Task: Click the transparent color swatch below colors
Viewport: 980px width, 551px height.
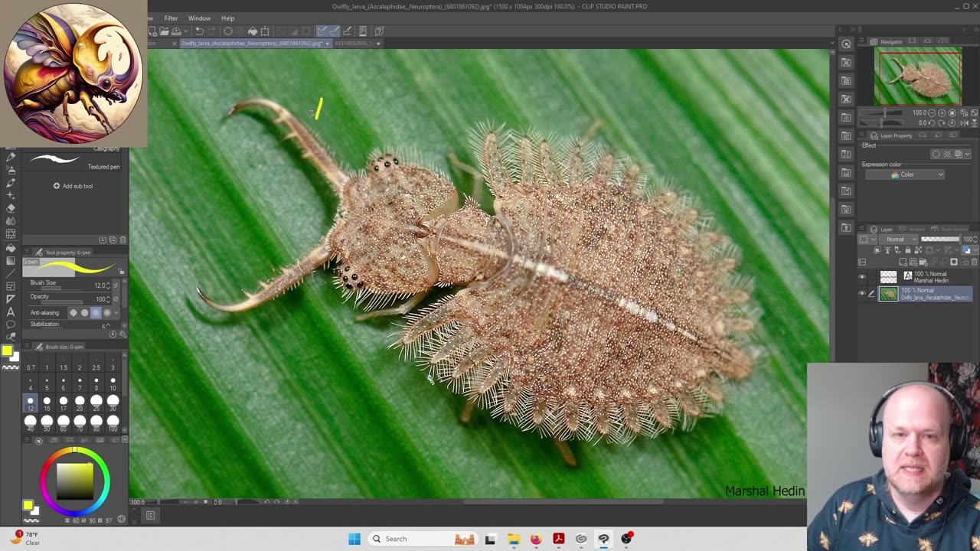Action: coord(11,367)
